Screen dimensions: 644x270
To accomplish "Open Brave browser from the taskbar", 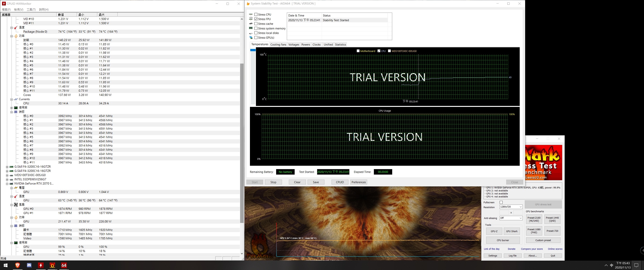I will tap(18, 265).
